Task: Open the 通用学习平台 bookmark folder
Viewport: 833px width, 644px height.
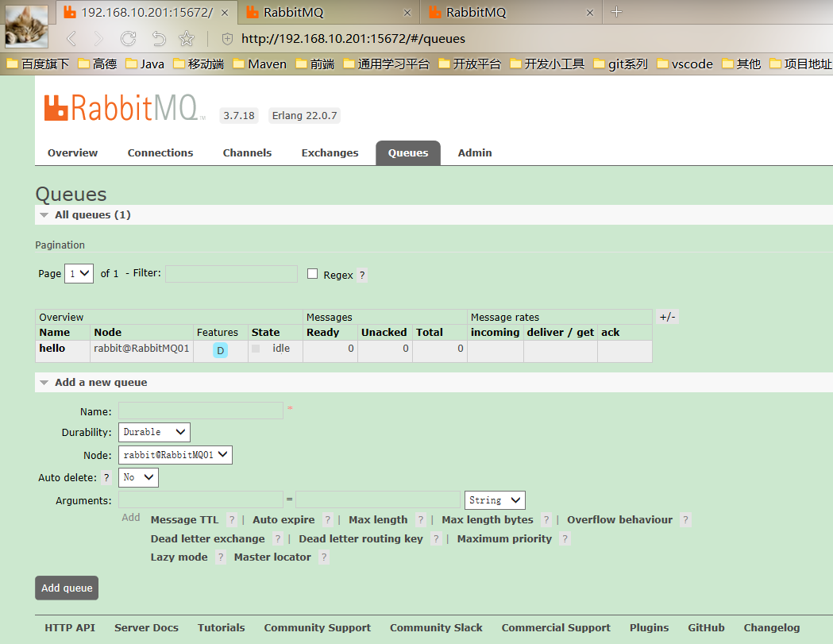Action: pos(386,64)
